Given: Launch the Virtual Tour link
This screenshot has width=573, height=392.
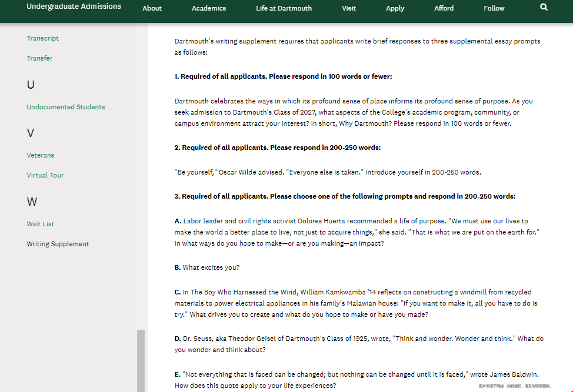Looking at the screenshot, I should point(45,175).
